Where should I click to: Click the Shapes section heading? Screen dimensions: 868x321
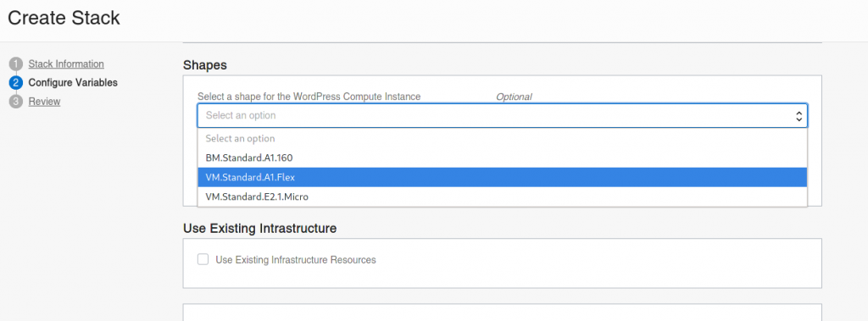pos(205,64)
